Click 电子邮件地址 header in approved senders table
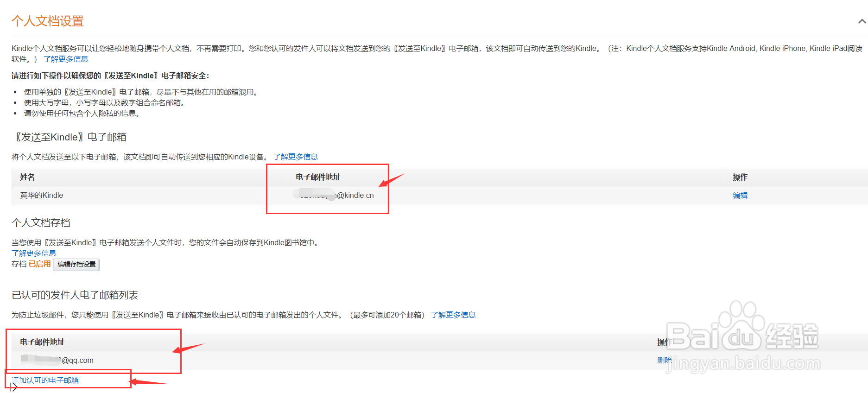Image resolution: width=868 pixels, height=393 pixels. [42, 342]
